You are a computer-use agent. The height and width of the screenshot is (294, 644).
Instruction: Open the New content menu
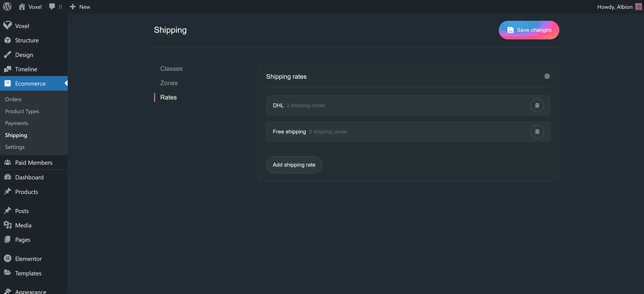[x=80, y=7]
